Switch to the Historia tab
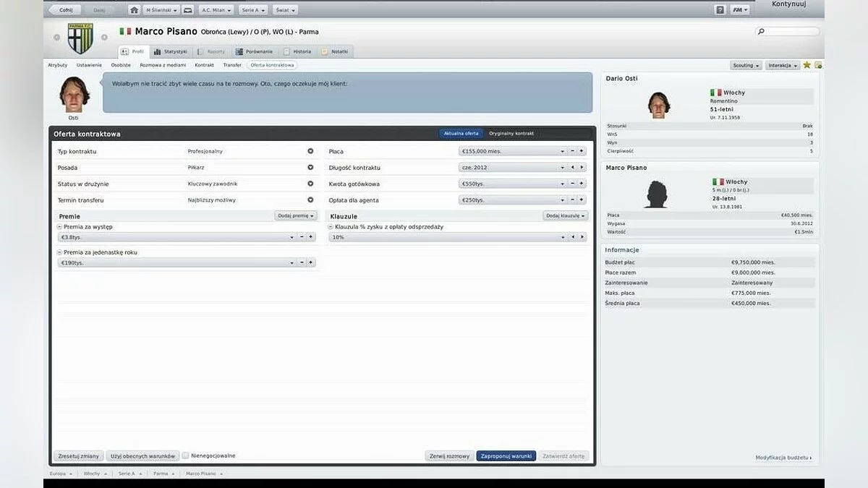 click(298, 52)
